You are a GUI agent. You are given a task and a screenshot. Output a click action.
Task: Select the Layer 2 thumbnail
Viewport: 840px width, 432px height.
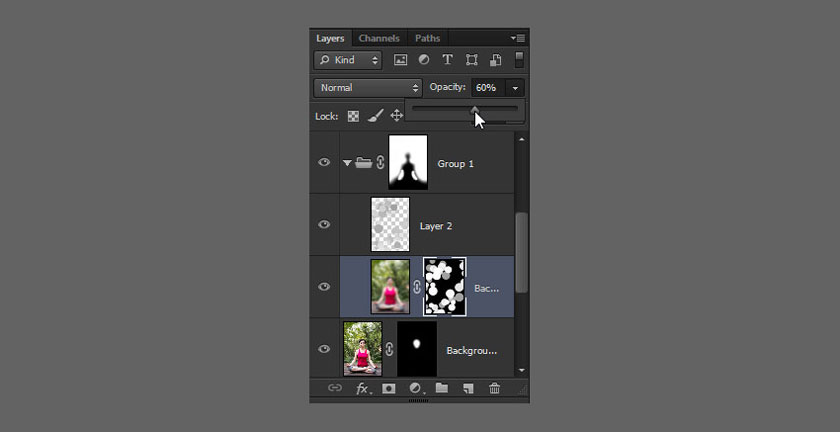[x=391, y=225]
